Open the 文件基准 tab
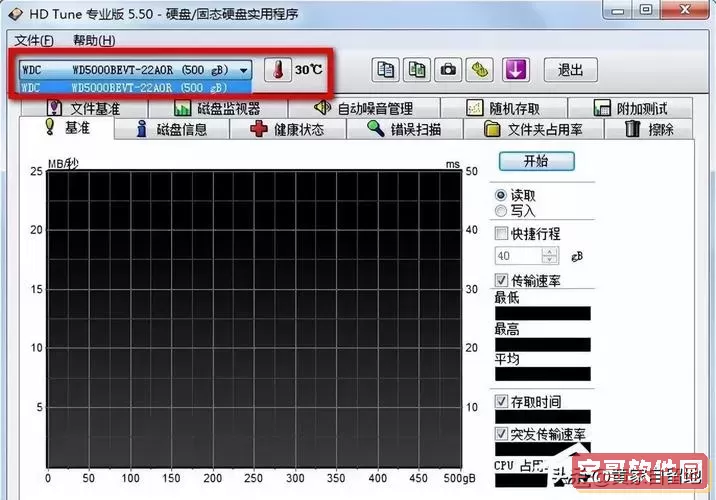The width and height of the screenshot is (716, 500). [84, 108]
